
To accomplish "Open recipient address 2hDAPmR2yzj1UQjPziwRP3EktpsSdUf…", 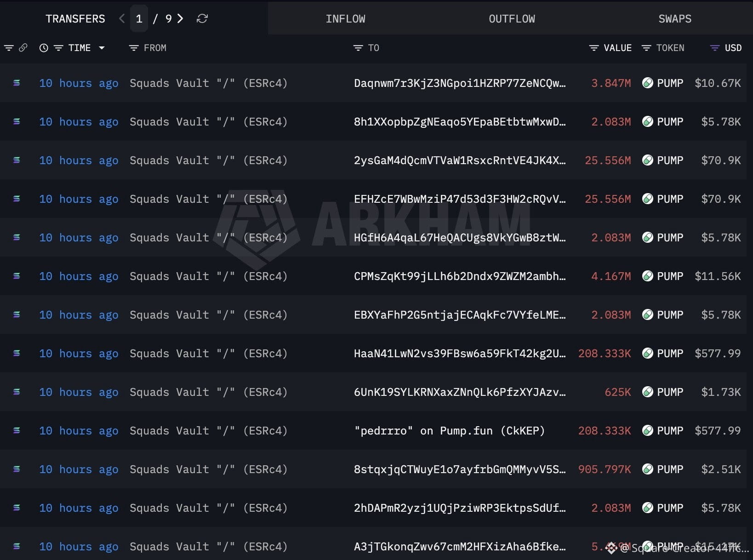I will pyautogui.click(x=460, y=508).
